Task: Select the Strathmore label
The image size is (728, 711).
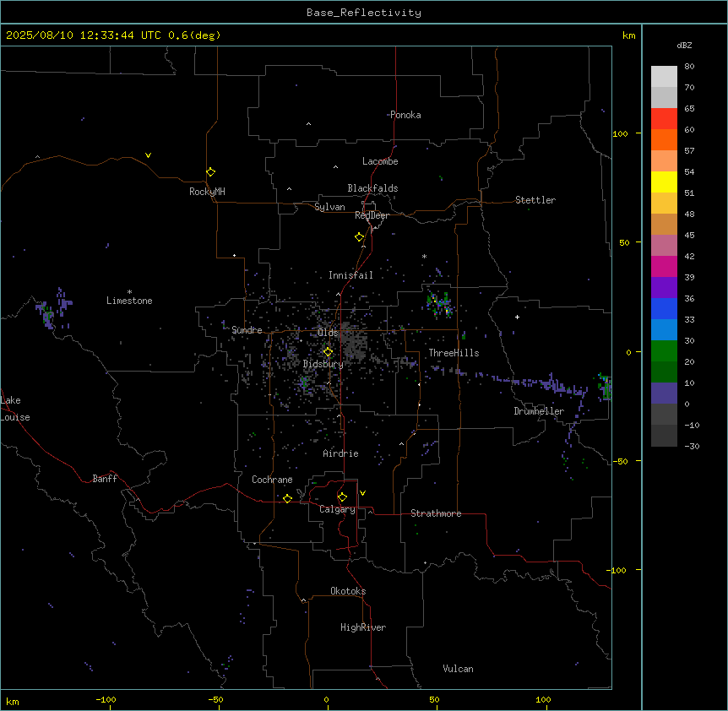Action: pyautogui.click(x=436, y=513)
